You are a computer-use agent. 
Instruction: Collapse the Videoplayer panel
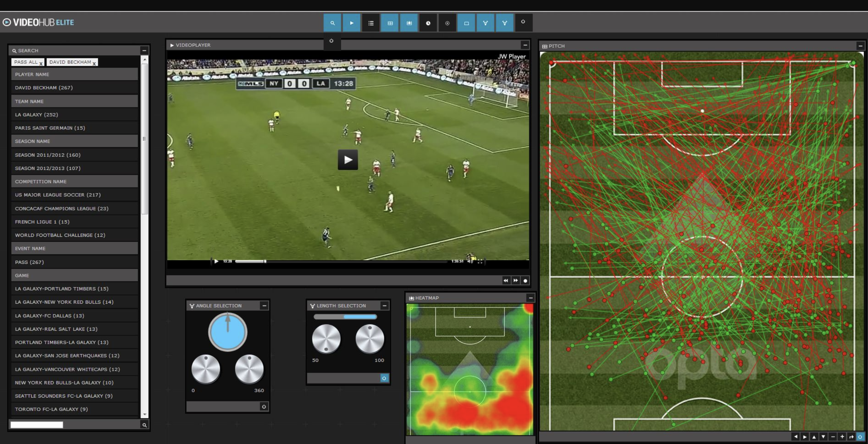(525, 45)
